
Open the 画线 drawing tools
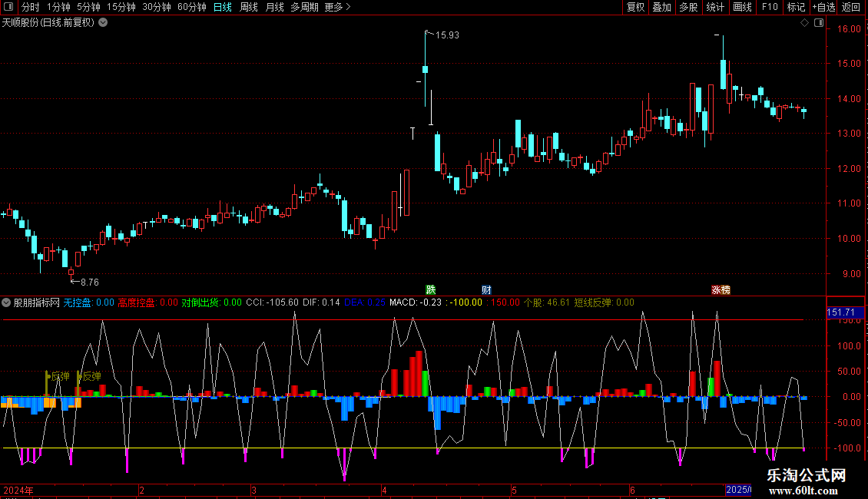tap(742, 7)
